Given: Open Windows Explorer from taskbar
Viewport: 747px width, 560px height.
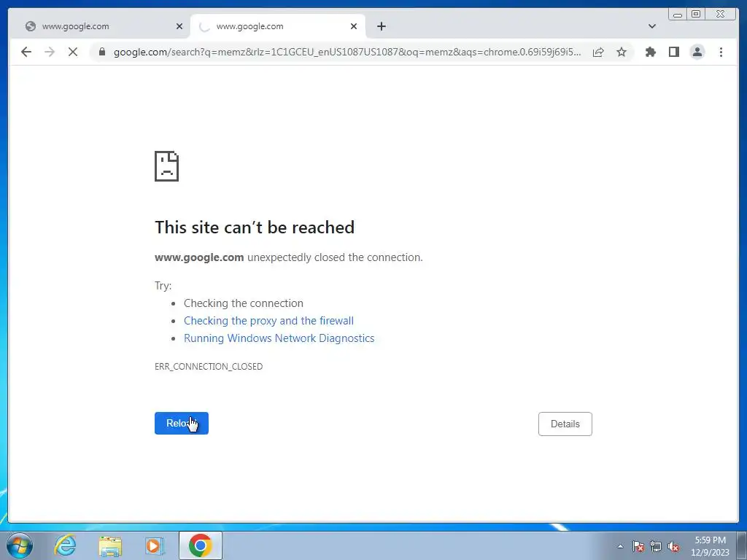Looking at the screenshot, I should point(111,545).
